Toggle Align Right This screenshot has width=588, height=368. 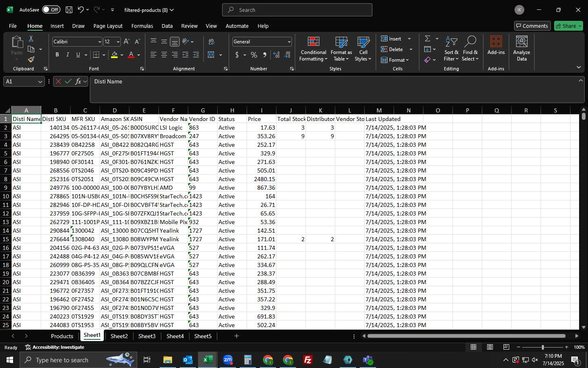[x=175, y=55]
